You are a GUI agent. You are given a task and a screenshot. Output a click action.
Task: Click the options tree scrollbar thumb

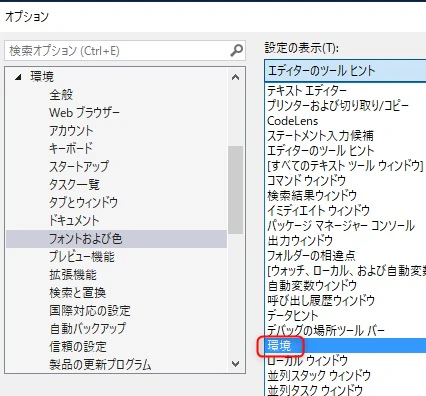coord(236,190)
